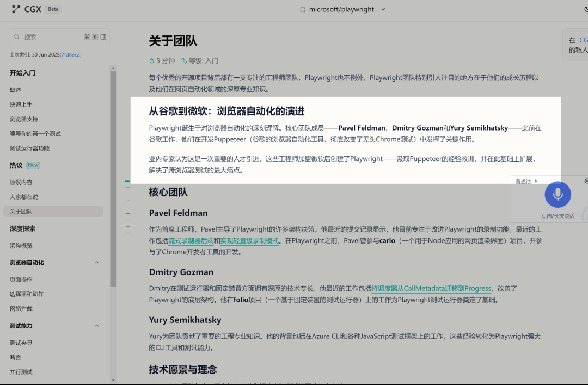Open the 实现轻量级录制模式 link
The width and height of the screenshot is (588, 385).
click(x=249, y=241)
